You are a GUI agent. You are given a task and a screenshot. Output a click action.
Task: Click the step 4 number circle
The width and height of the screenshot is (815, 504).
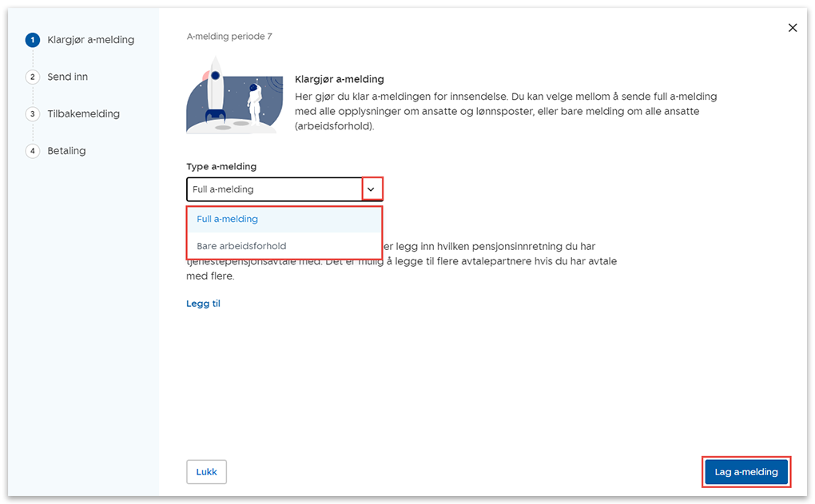(33, 151)
